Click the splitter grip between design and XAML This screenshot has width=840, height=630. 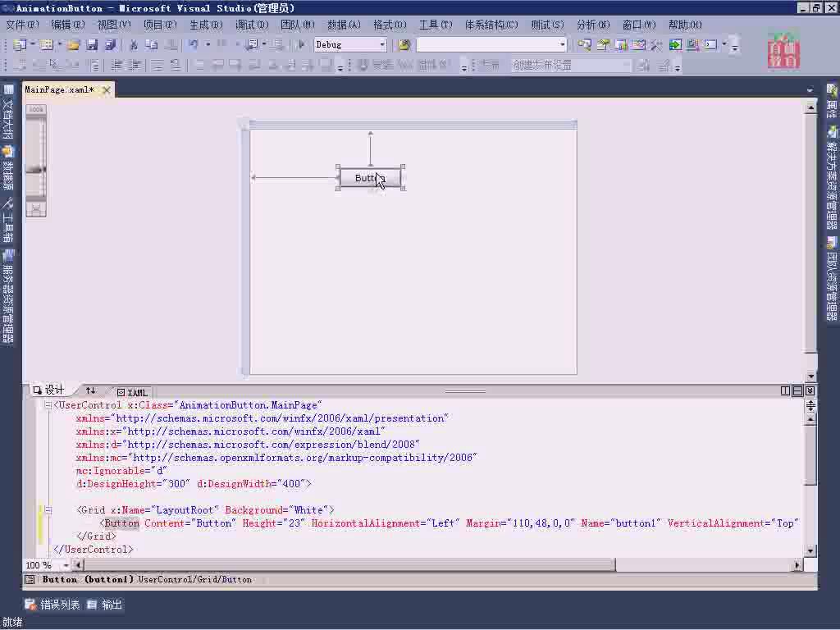pos(465,391)
